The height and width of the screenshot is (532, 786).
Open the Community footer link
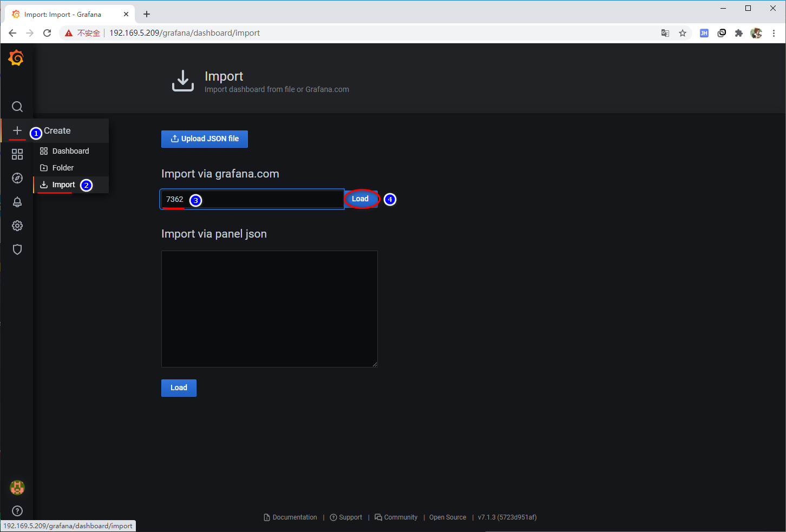396,517
